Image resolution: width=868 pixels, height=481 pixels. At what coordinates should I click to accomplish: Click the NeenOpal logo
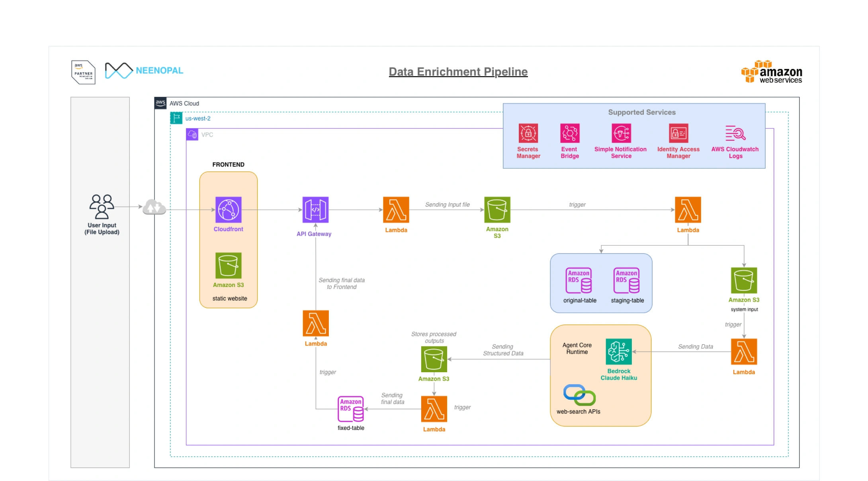(144, 71)
